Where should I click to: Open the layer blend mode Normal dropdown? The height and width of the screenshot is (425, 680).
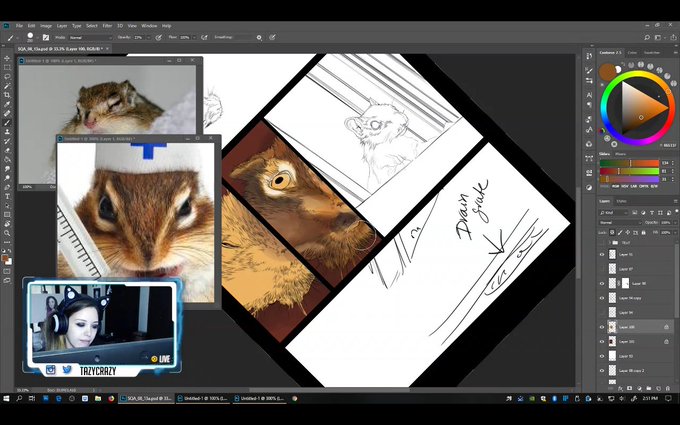(620, 222)
